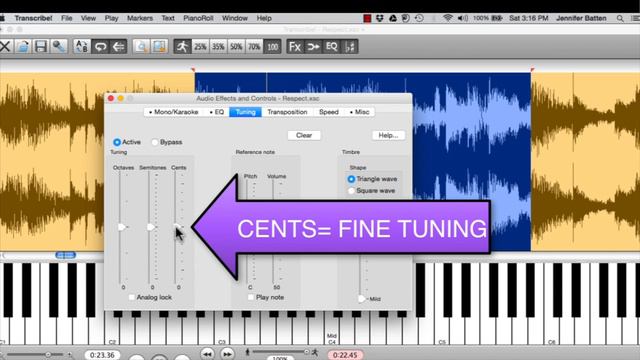
Task: Click the left-arrow scroll toolbar icon
Action: coord(118,47)
